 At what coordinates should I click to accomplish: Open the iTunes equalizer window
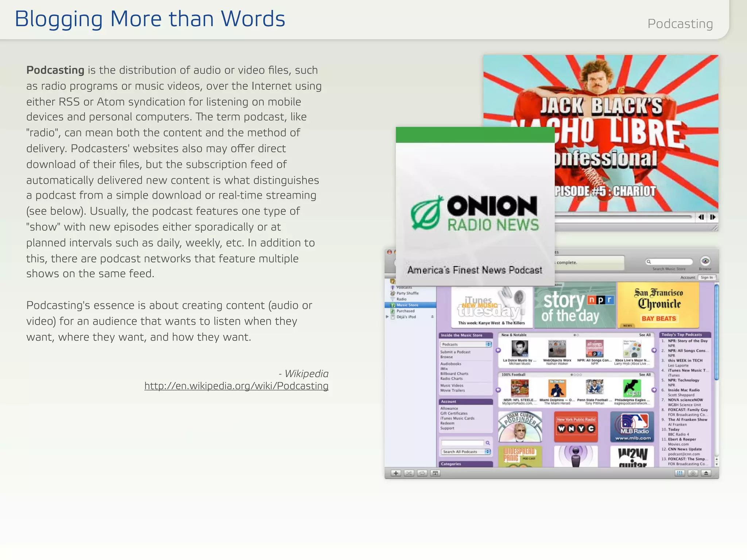(680, 473)
